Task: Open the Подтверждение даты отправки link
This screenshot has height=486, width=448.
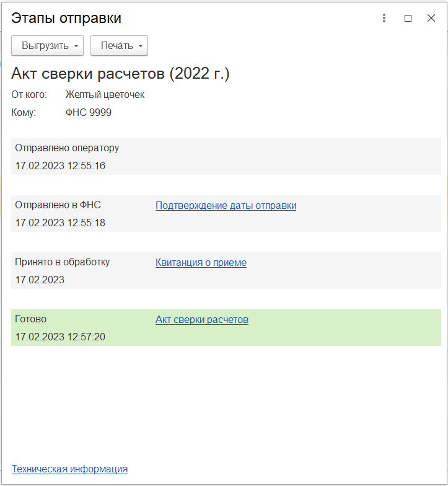Action: coord(226,206)
